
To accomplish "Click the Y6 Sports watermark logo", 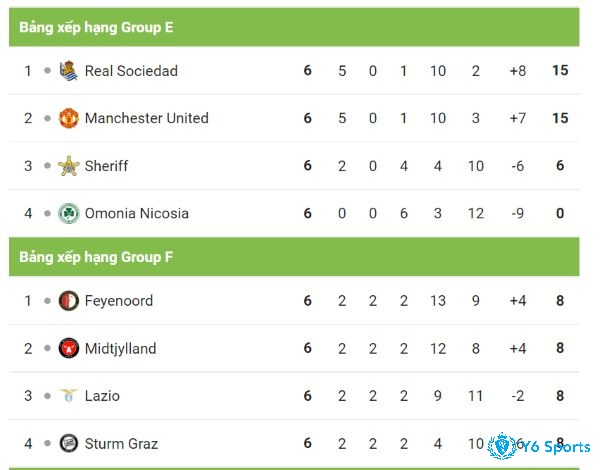I will coord(539,446).
